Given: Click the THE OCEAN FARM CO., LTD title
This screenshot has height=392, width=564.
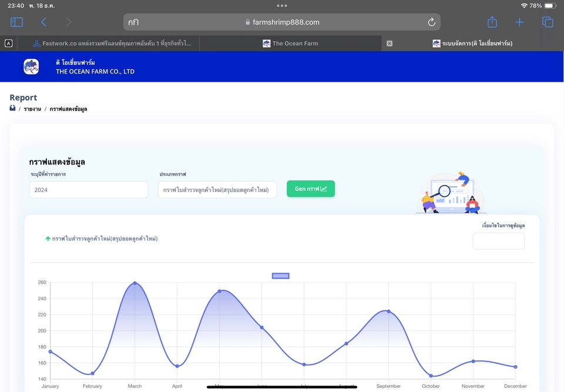Looking at the screenshot, I should click(95, 71).
